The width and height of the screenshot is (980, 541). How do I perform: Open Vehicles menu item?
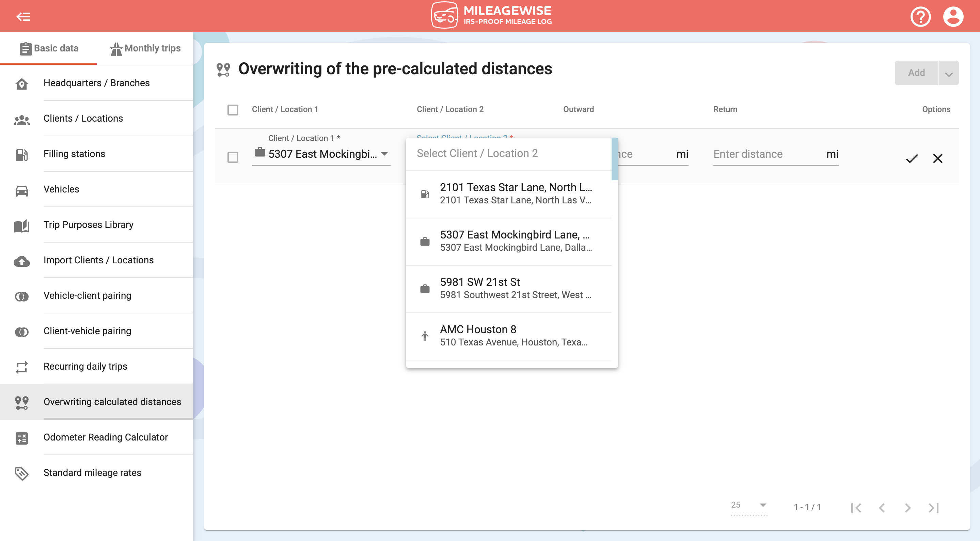point(97,189)
